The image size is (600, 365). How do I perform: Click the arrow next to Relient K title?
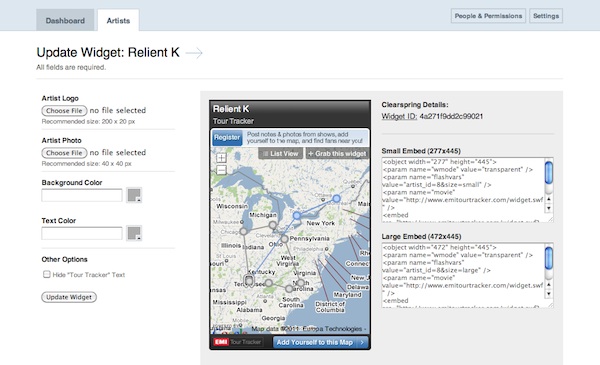point(194,53)
